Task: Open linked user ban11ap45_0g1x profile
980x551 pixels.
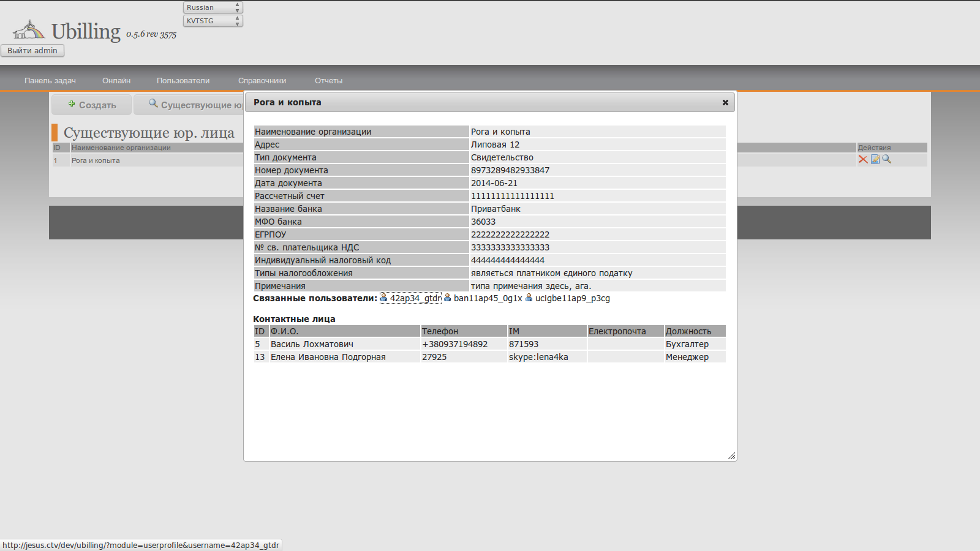Action: (488, 298)
